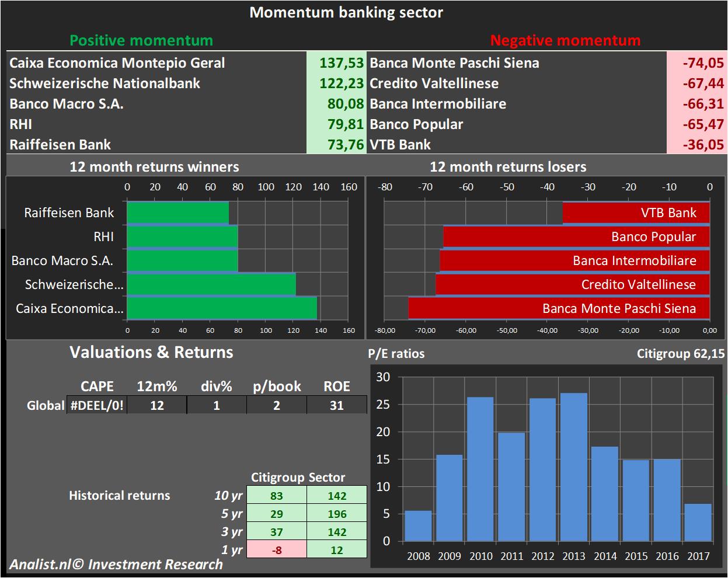Screen dimensions: 728x578
Task: Select Citigroup 3 yr return cell 37
Action: tap(277, 532)
